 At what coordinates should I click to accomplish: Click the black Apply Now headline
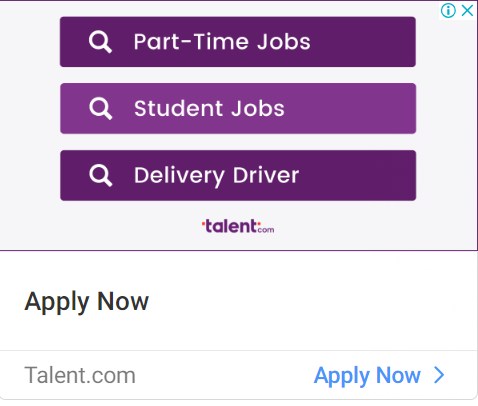[x=87, y=302]
